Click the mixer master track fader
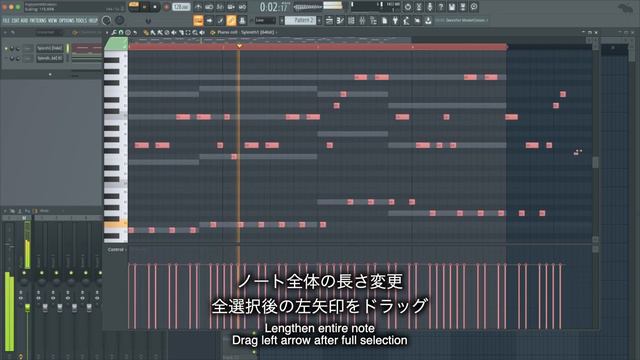The width and height of the screenshot is (640, 360). (27, 308)
